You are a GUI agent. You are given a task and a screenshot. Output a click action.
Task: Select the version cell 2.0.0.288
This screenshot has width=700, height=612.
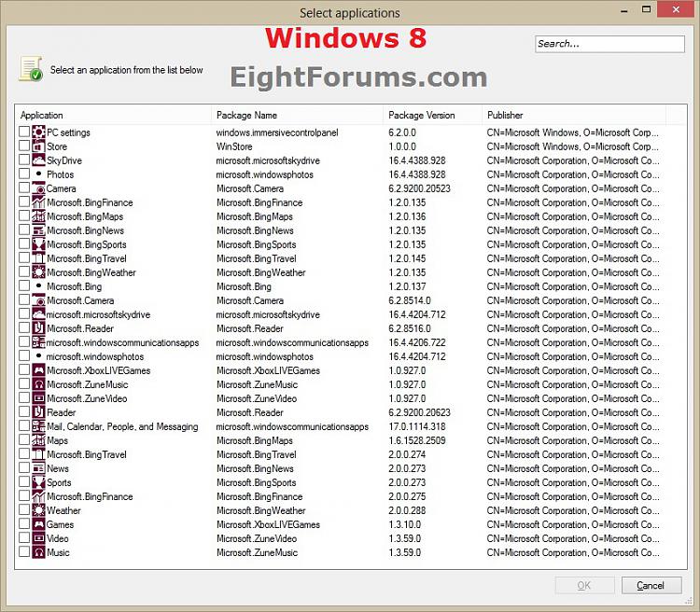(x=407, y=510)
